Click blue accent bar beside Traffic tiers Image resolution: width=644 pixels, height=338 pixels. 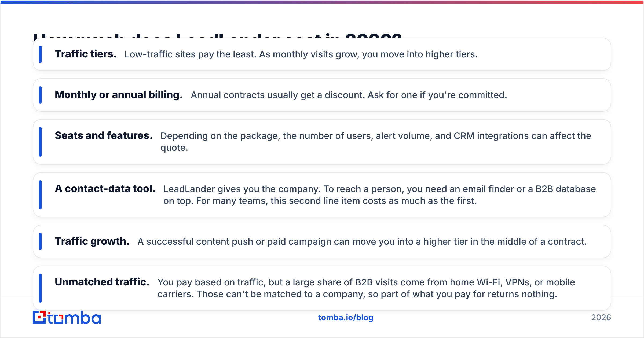click(x=40, y=54)
